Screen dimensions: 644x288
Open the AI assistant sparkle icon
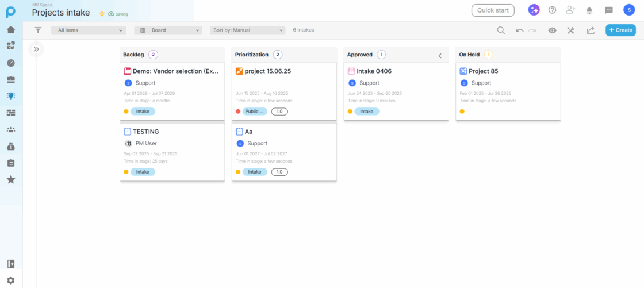coord(534,10)
